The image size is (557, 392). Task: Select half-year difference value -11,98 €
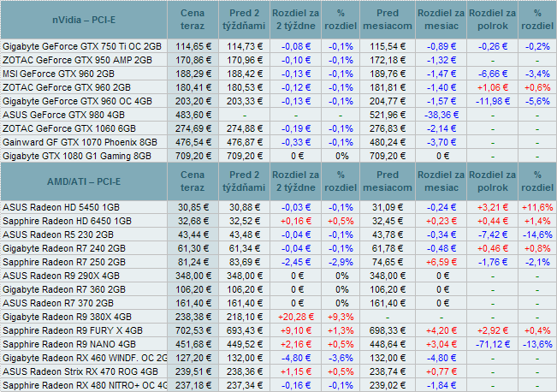493,101
